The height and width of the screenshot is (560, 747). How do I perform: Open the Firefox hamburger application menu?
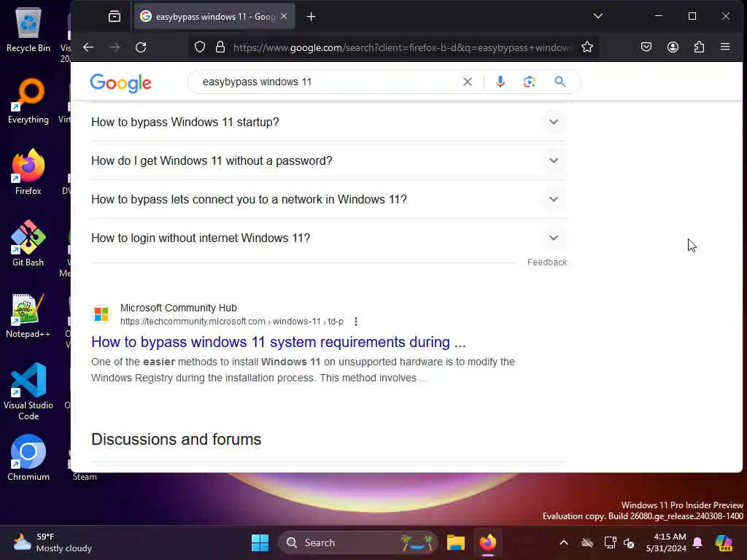click(x=725, y=47)
